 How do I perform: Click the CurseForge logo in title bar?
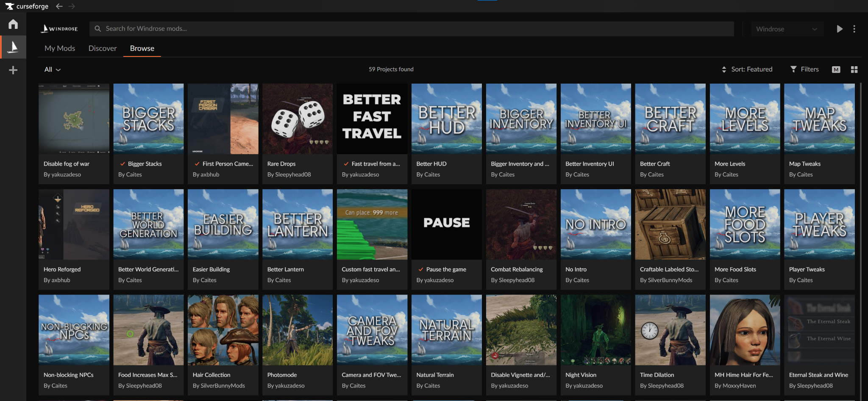tap(27, 6)
